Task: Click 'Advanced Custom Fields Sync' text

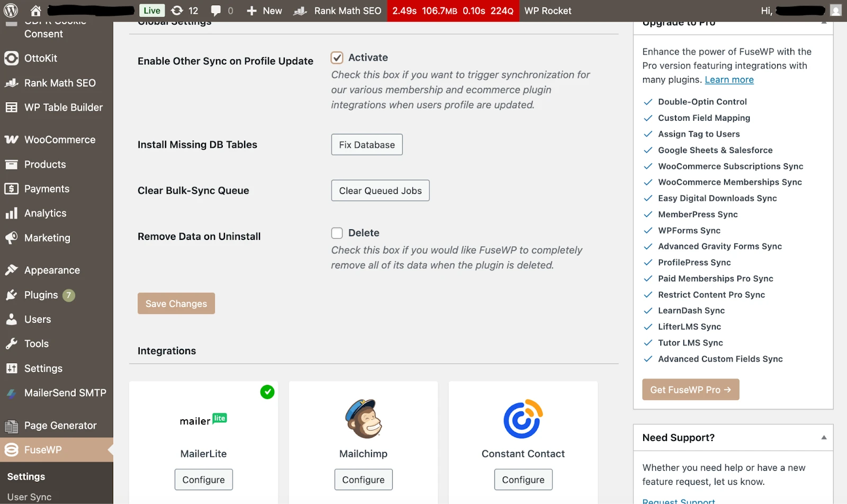Action: pyautogui.click(x=720, y=359)
